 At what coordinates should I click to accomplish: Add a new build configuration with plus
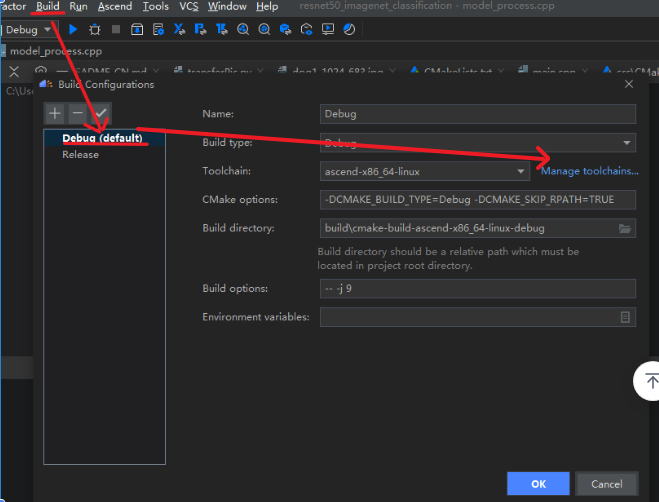tap(55, 113)
